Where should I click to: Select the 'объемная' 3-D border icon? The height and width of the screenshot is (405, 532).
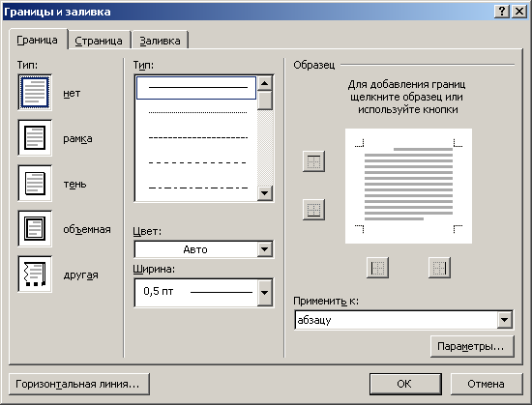click(x=35, y=228)
